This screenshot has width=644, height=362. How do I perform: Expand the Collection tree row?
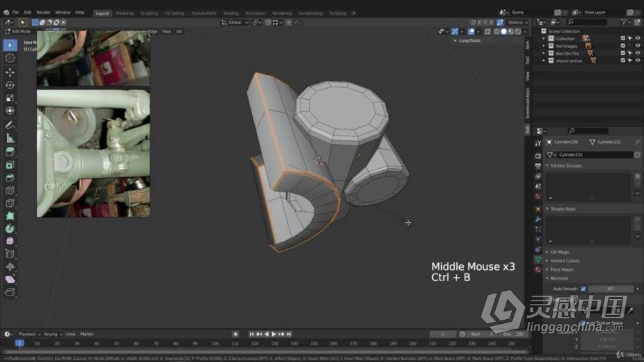(x=544, y=39)
